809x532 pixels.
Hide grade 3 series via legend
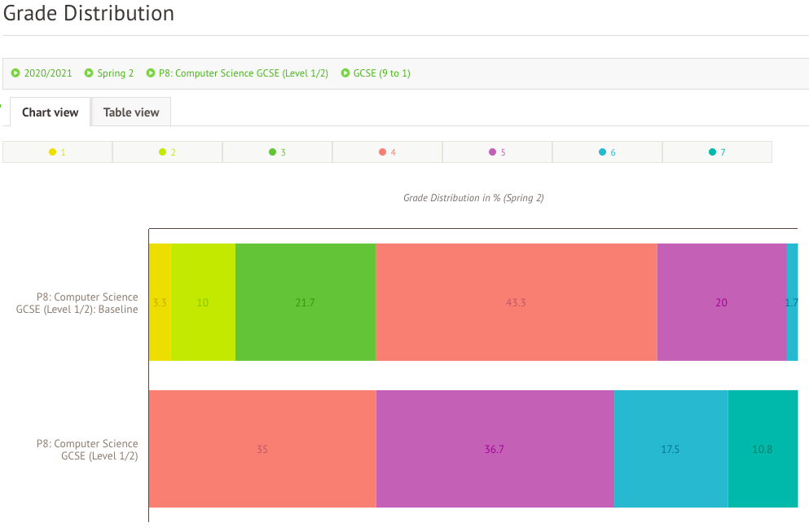277,152
